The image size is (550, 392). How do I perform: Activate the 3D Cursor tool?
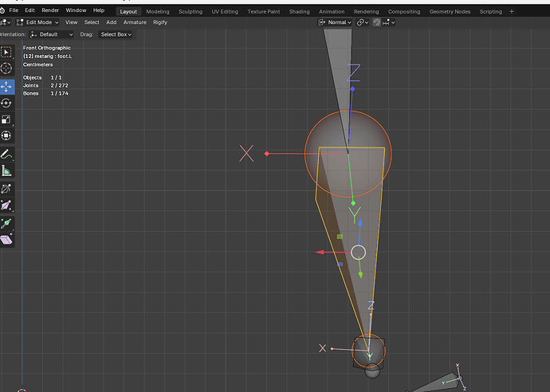[x=6, y=68]
